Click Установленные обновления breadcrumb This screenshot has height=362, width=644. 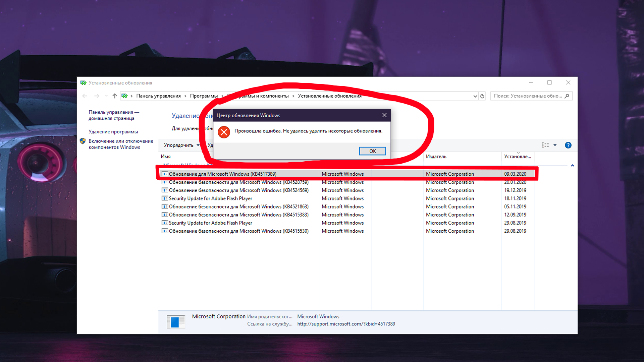(330, 96)
